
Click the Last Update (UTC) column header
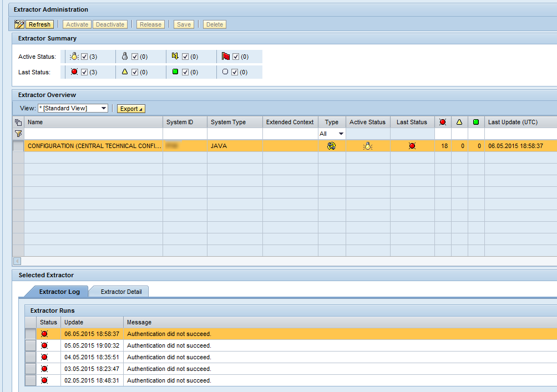pos(521,122)
